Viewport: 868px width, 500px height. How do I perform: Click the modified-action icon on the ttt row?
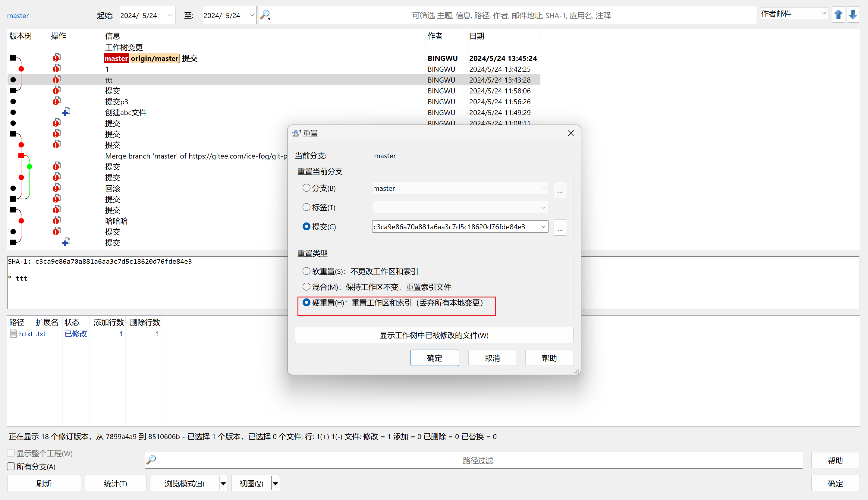click(56, 80)
